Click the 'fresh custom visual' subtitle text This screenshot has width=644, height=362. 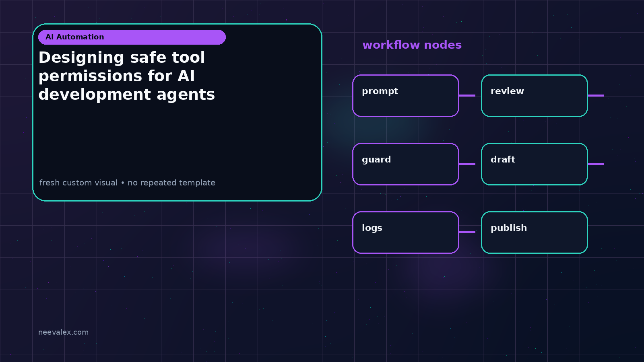click(x=127, y=183)
